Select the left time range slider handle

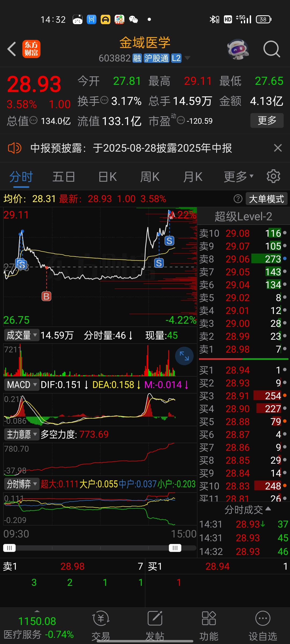tap(9, 548)
